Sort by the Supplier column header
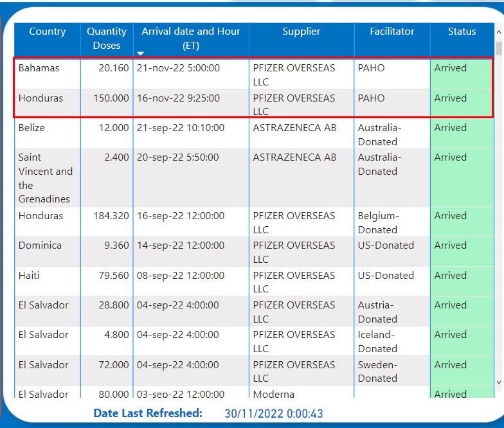The image size is (504, 428). (301, 31)
